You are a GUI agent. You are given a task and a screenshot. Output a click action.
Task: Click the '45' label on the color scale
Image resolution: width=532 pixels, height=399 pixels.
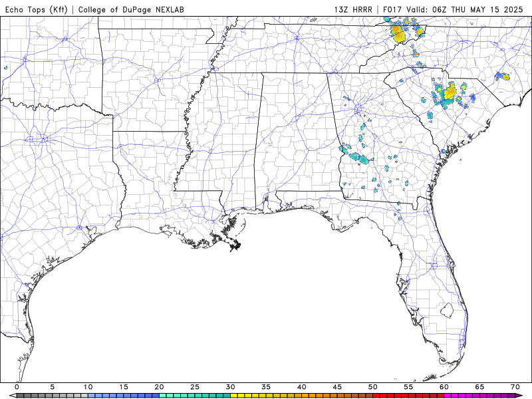[x=337, y=387]
